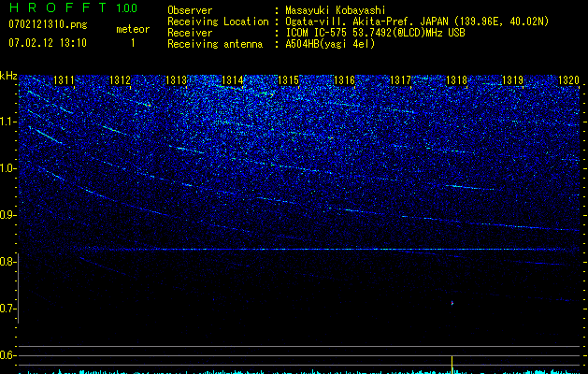The image size is (588, 374).
Task: Click the 1311 time axis marker
Action: 64,80
